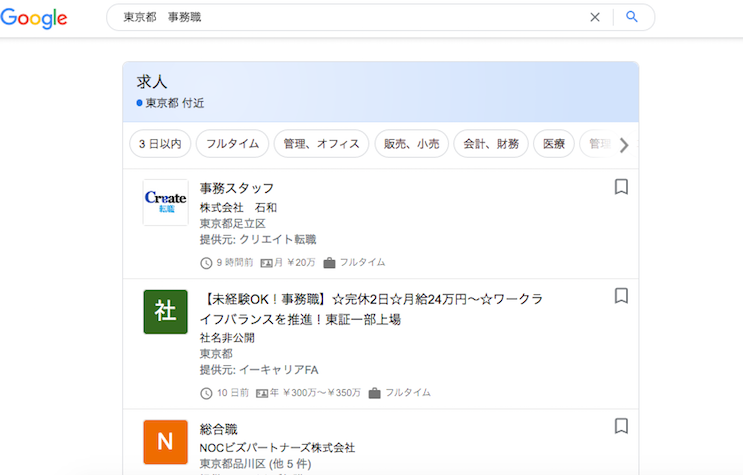Clear the search query with the X icon
This screenshot has height=475, width=743.
pos(595,17)
